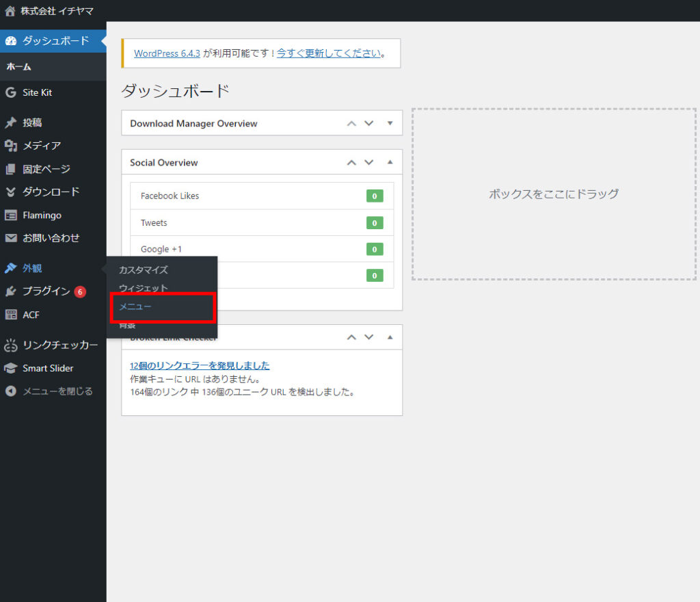Click the Smart Slider graduation cap icon
The image size is (700, 602).
(10, 368)
